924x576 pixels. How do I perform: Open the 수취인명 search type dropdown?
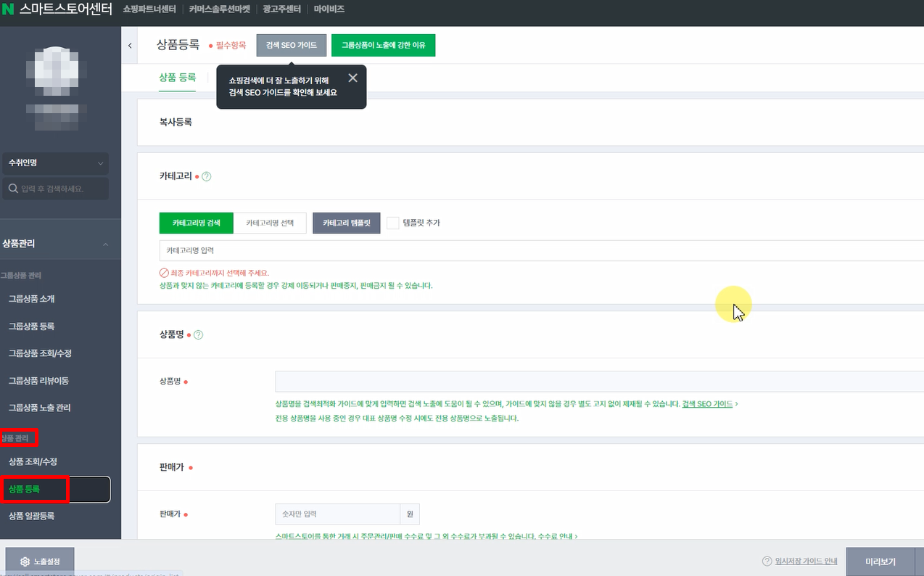[x=55, y=163]
